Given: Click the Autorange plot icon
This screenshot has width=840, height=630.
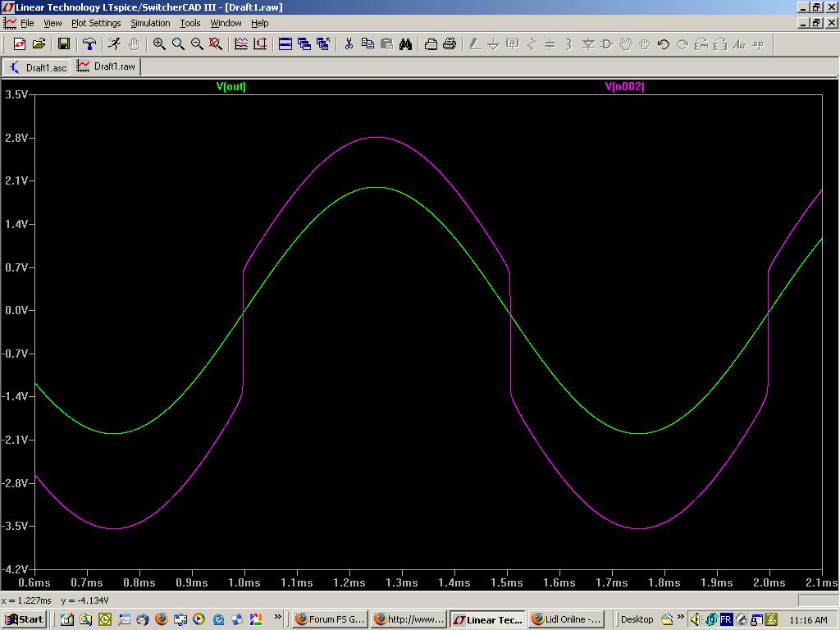Looking at the screenshot, I should (x=260, y=44).
